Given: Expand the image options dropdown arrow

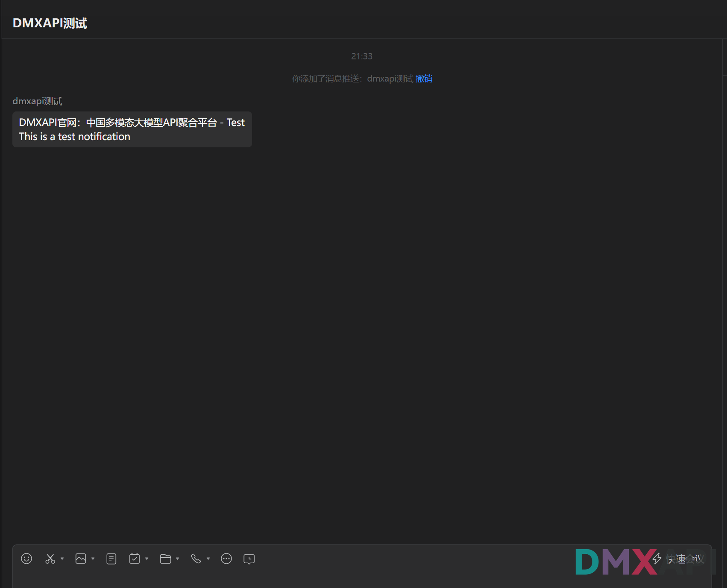Looking at the screenshot, I should click(x=93, y=559).
